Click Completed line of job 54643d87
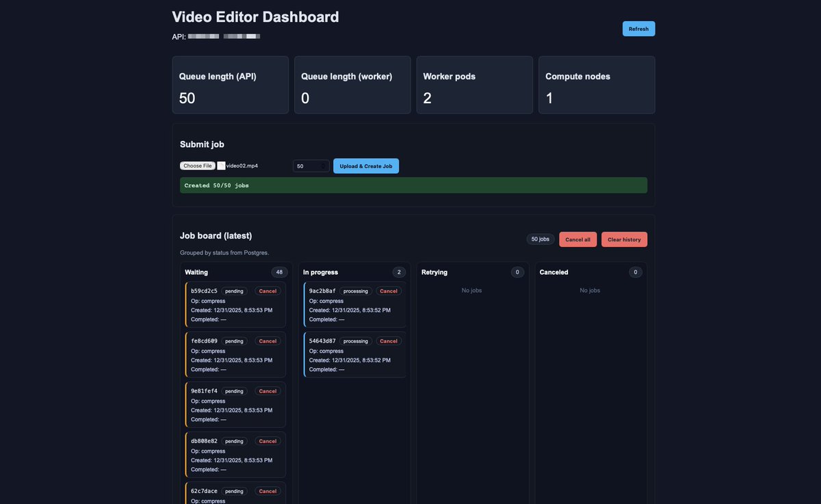 pyautogui.click(x=326, y=369)
